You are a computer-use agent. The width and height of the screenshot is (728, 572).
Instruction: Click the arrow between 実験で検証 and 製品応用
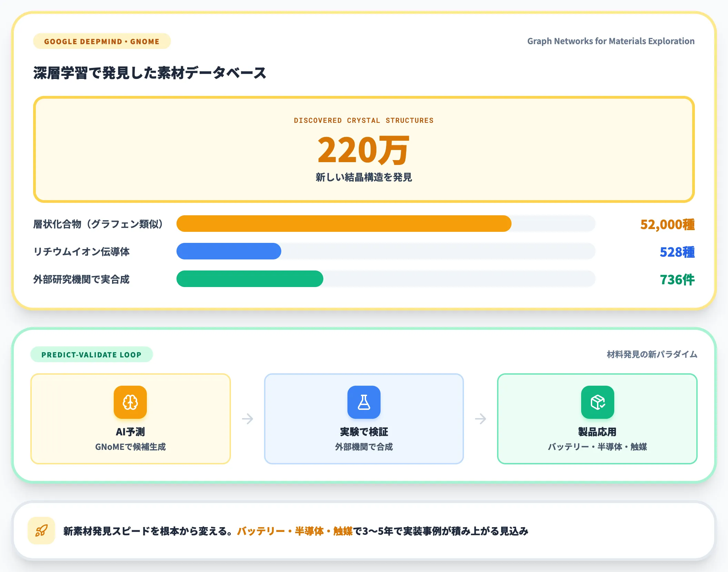pos(481,419)
